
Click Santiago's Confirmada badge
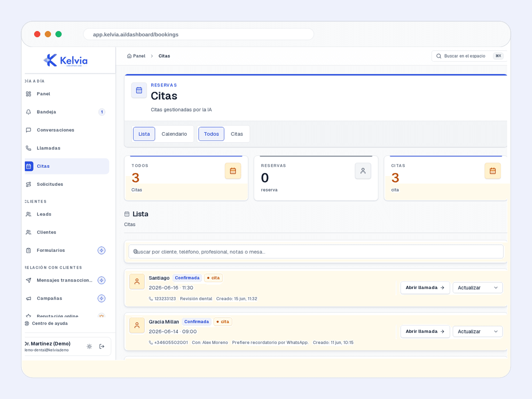pyautogui.click(x=187, y=278)
